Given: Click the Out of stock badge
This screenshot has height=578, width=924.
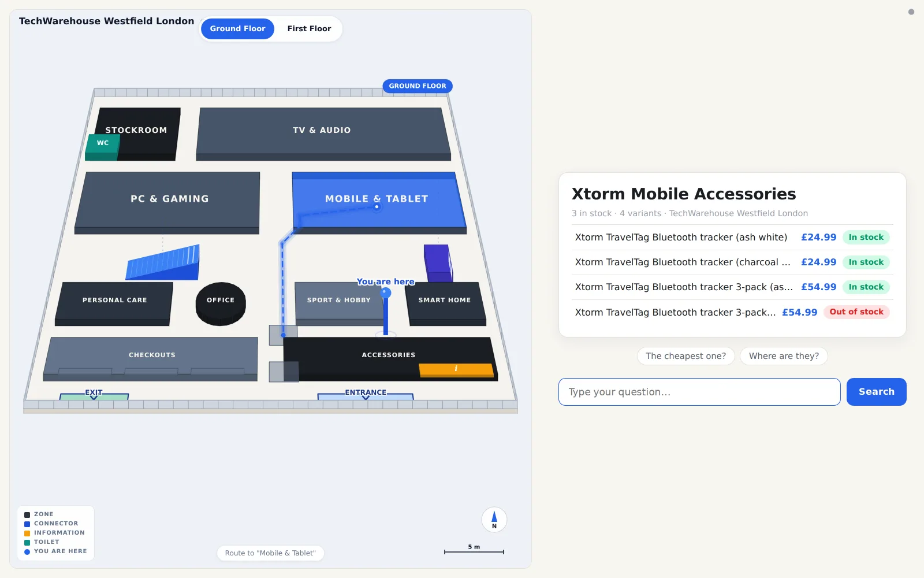Looking at the screenshot, I should pyautogui.click(x=856, y=312).
